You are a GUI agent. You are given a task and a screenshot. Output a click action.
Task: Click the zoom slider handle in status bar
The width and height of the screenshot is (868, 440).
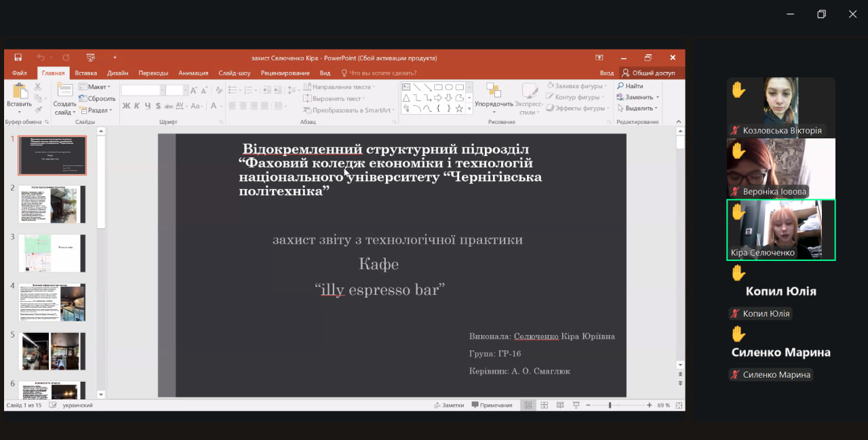point(610,405)
